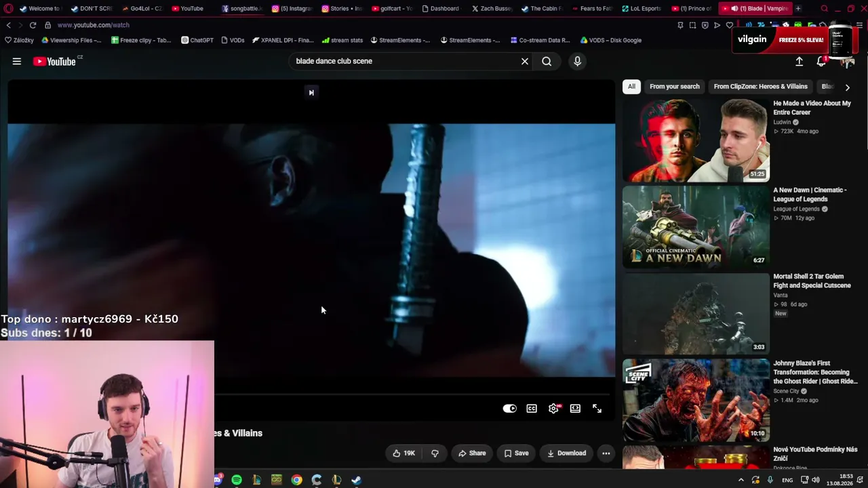Image resolution: width=868 pixels, height=488 pixels.
Task: Clear the search box with the X
Action: [x=524, y=61]
